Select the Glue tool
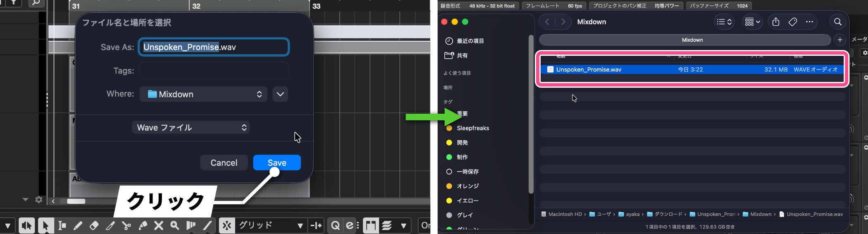This screenshot has height=234, width=868. pyautogui.click(x=143, y=225)
